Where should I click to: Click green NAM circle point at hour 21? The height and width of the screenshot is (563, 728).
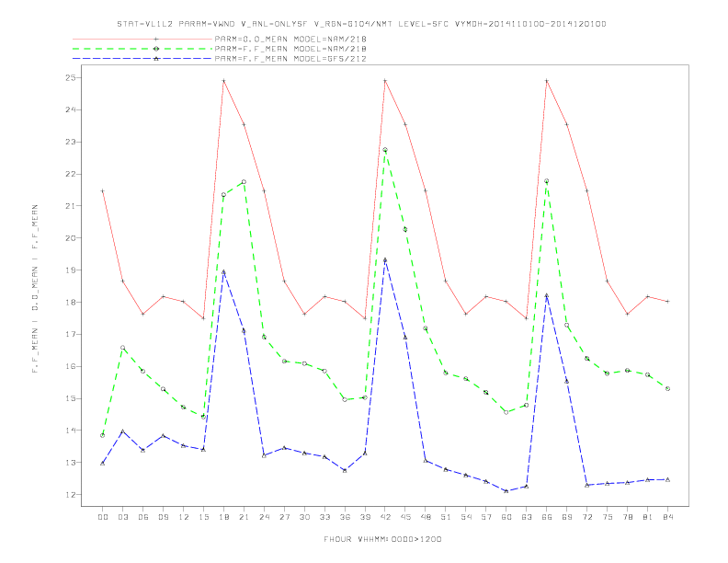click(244, 182)
